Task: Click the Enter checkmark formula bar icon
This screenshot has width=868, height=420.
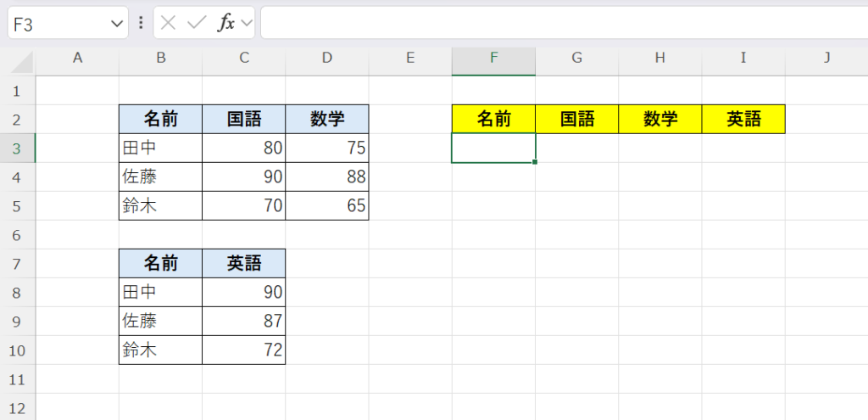Action: pyautogui.click(x=197, y=23)
